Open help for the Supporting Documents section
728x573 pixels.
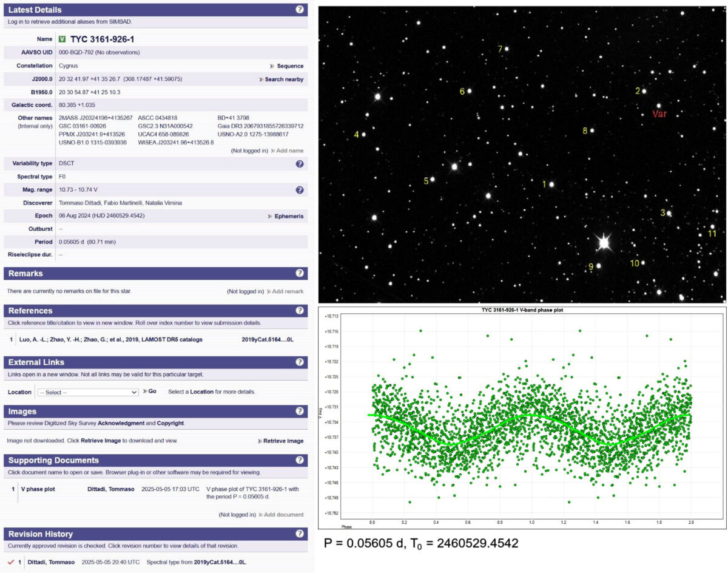299,460
